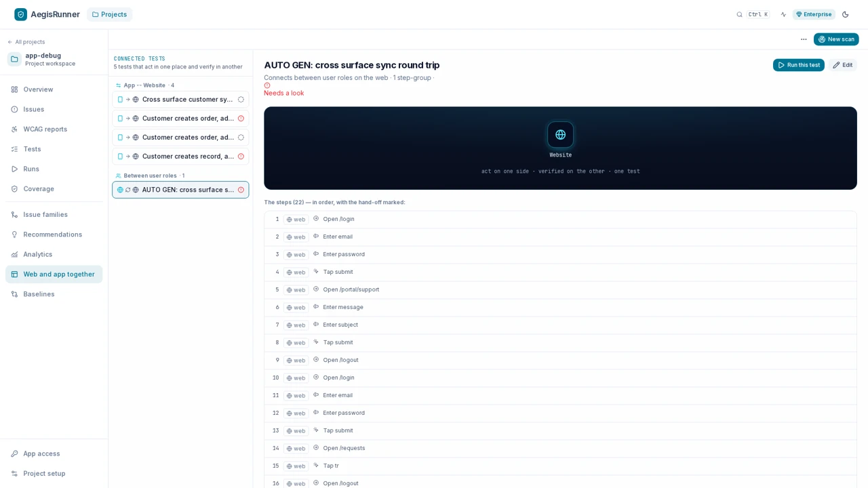Start a New scan
The height and width of the screenshot is (488, 868).
coord(836,39)
